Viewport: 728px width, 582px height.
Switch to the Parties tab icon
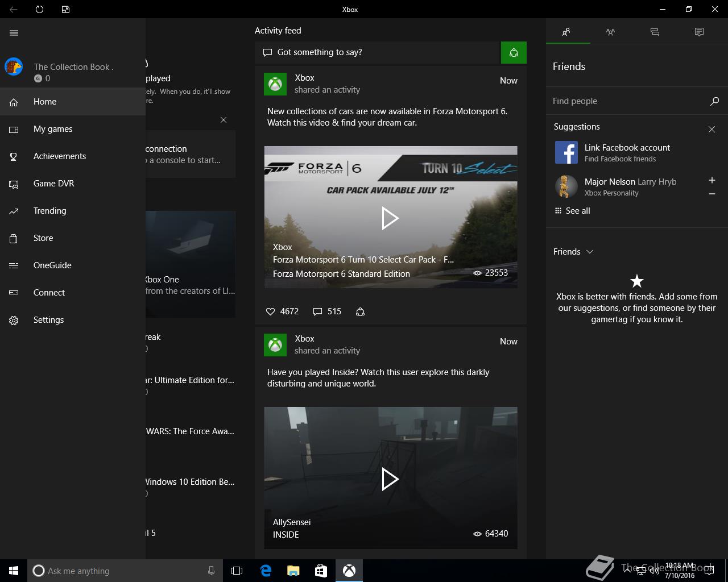(610, 32)
